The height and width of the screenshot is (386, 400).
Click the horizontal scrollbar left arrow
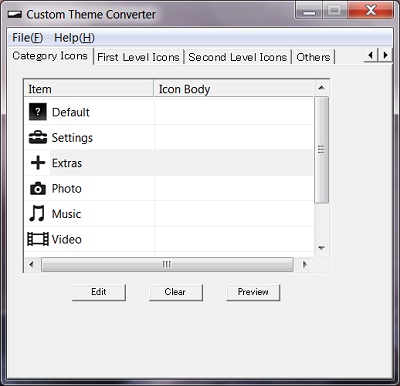click(x=32, y=265)
